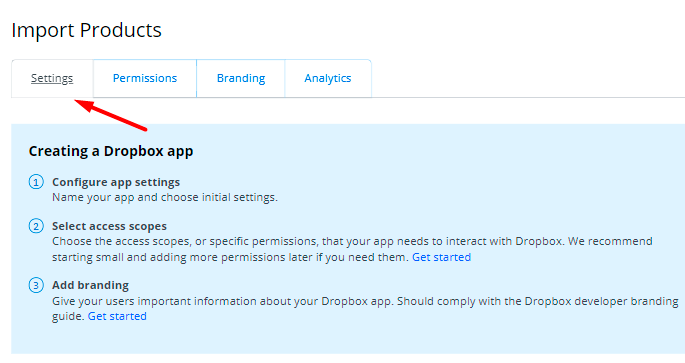Open the Branding tab
The image size is (685, 363).
tap(241, 78)
